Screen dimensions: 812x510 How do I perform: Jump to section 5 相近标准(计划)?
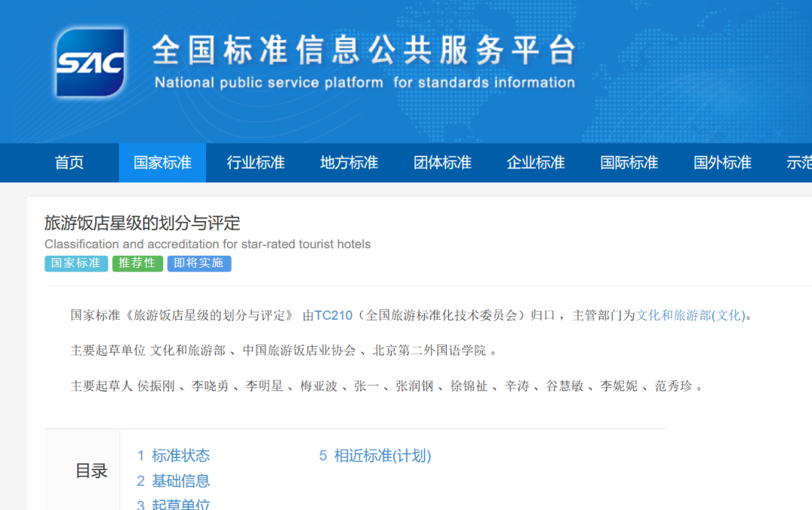374,455
